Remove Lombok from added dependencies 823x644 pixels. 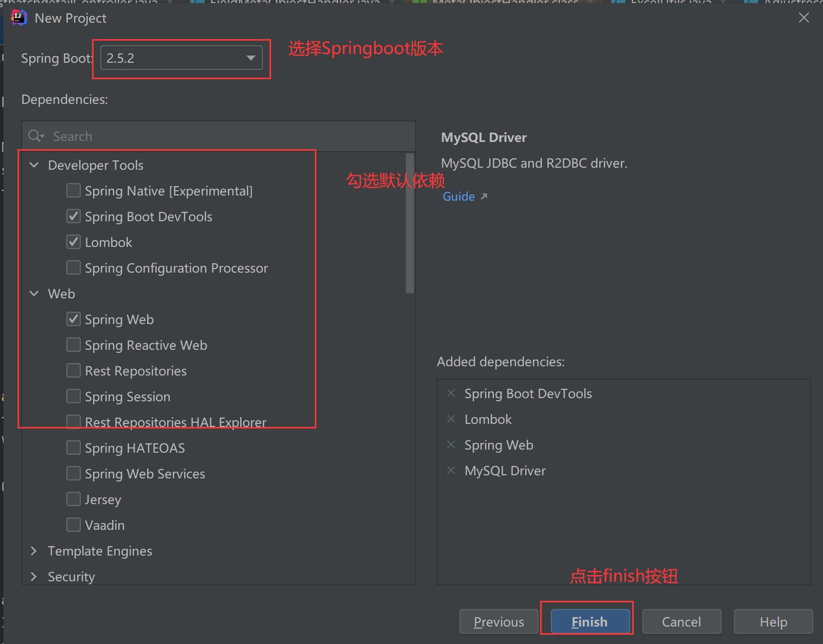(451, 419)
